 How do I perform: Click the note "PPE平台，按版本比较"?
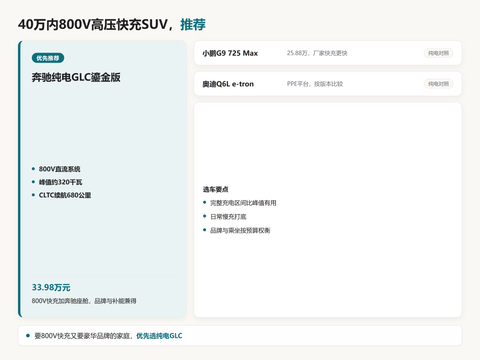click(315, 84)
